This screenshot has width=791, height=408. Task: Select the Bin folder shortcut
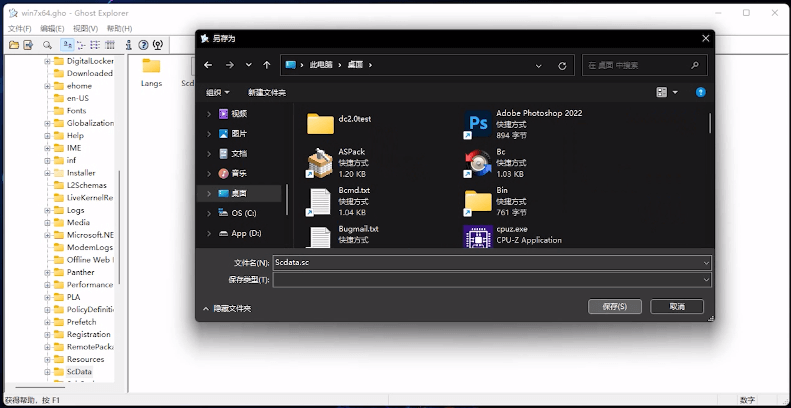click(495, 201)
